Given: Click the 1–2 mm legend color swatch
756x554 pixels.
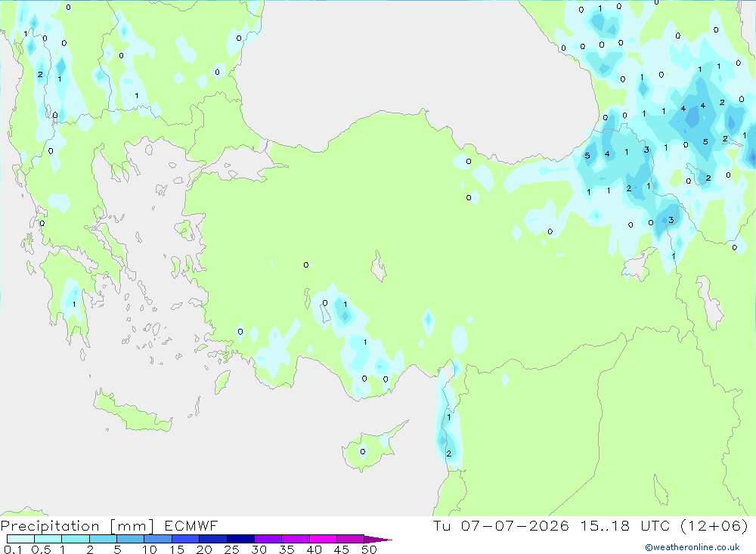Looking at the screenshot, I should point(76,539).
